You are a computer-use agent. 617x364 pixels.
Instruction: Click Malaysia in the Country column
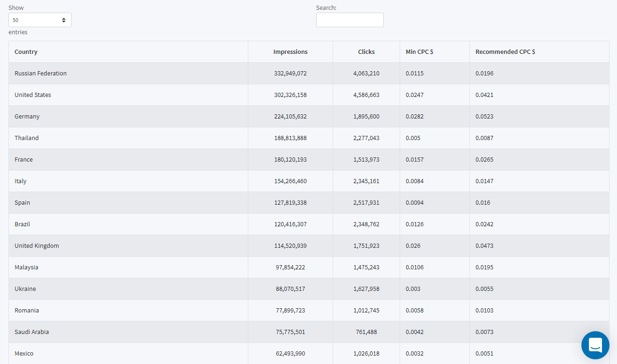[26, 267]
